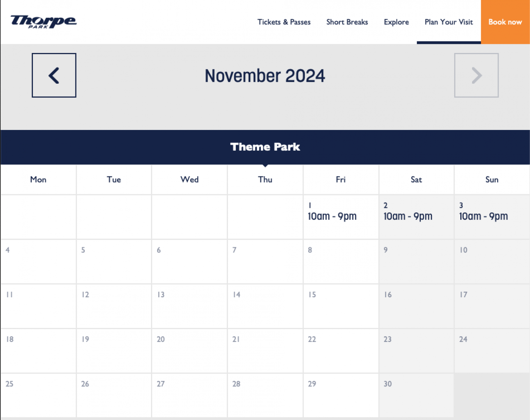Click the Sun column header
The width and height of the screenshot is (530, 420).
[x=492, y=180]
